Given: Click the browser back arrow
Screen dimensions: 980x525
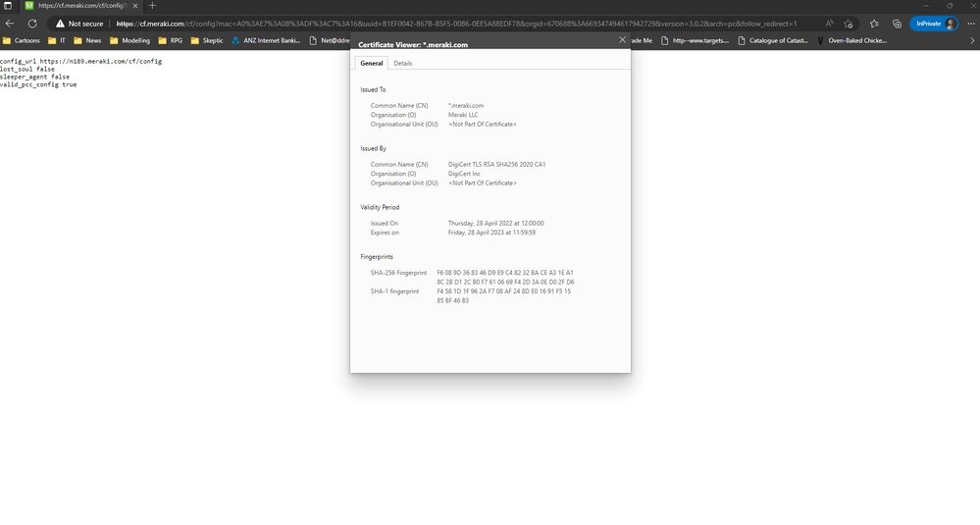Looking at the screenshot, I should click(x=10, y=24).
